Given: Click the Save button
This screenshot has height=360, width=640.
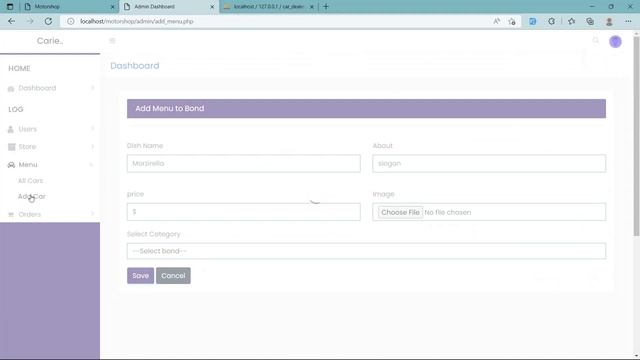Looking at the screenshot, I should pyautogui.click(x=140, y=276).
